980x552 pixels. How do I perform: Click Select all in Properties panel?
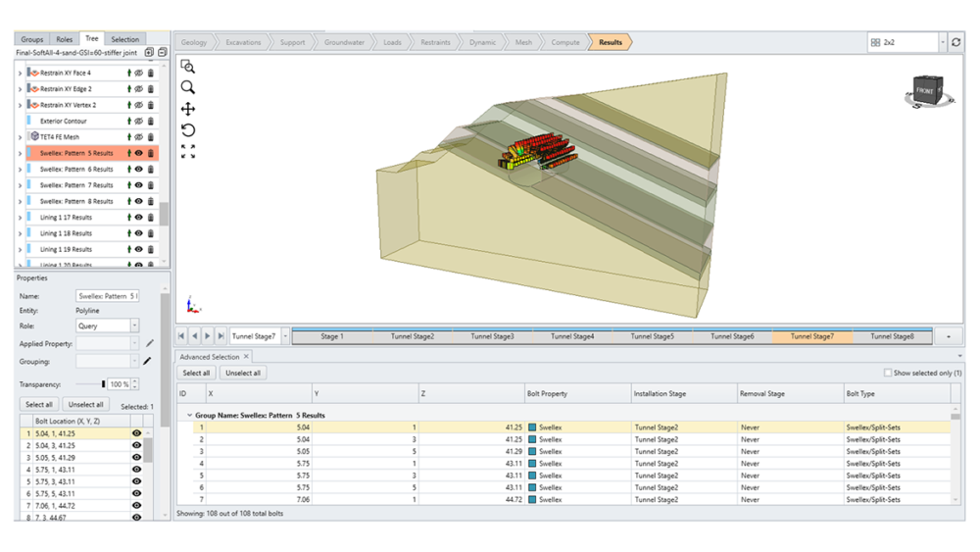tap(39, 405)
